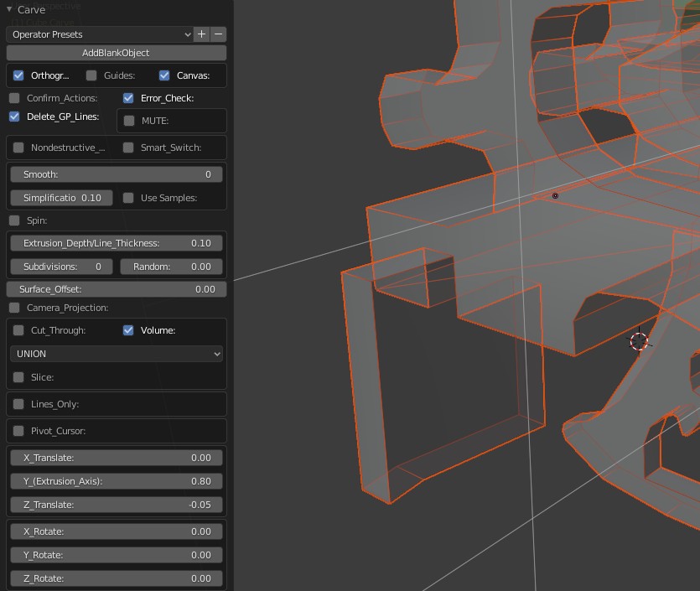Click the Smooth value field
The height and width of the screenshot is (591, 700).
click(x=117, y=174)
